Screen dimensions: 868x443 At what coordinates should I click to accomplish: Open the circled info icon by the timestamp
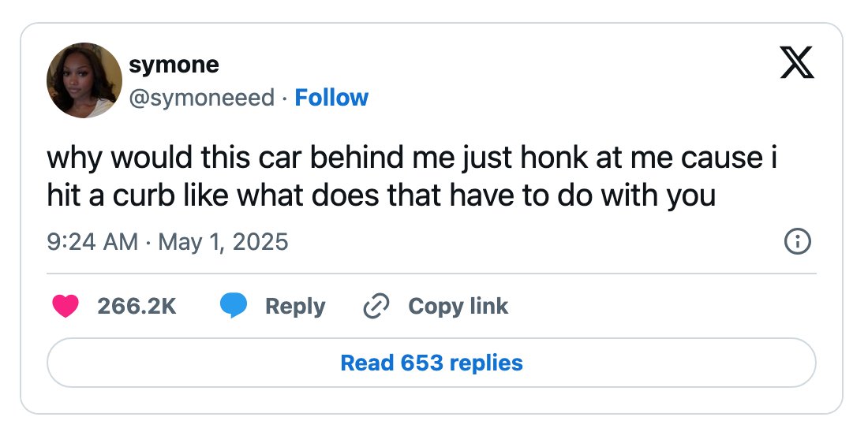(798, 242)
